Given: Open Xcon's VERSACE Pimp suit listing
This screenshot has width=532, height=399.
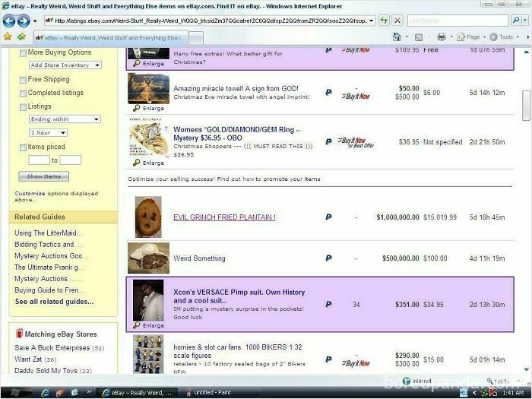Looking at the screenshot, I should [239, 296].
